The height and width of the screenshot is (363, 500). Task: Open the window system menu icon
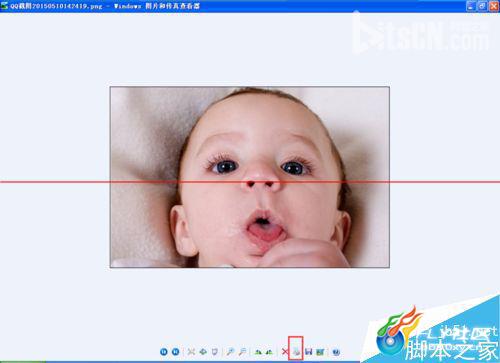[4, 6]
